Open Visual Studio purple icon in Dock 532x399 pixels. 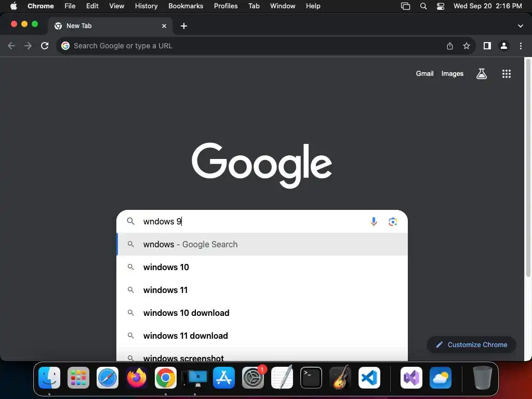(x=411, y=378)
